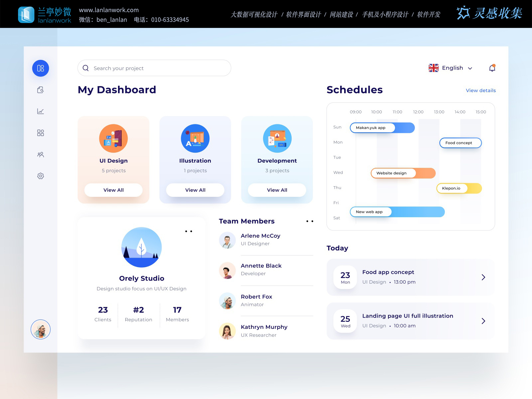The width and height of the screenshot is (532, 399).
Task: Select Annette Black from Team Members
Action: (261, 269)
